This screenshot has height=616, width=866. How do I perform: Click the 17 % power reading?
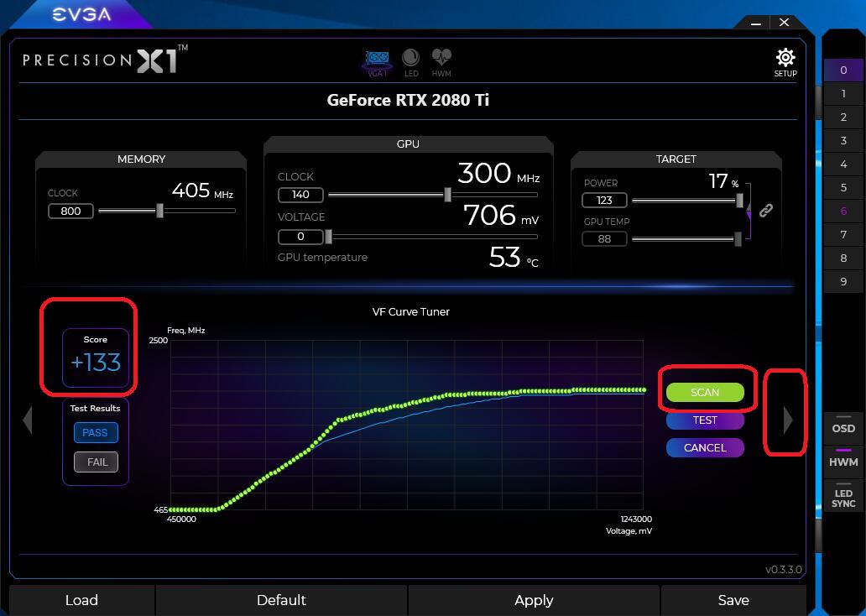point(723,180)
